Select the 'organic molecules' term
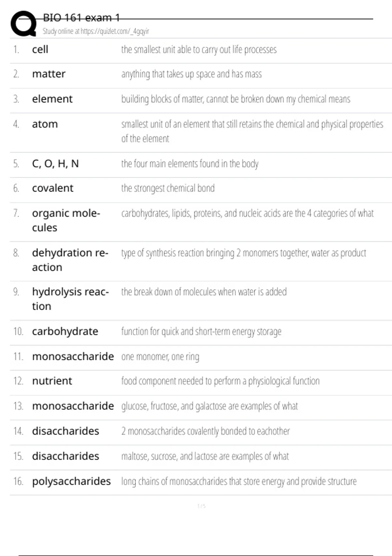 [x=66, y=220]
